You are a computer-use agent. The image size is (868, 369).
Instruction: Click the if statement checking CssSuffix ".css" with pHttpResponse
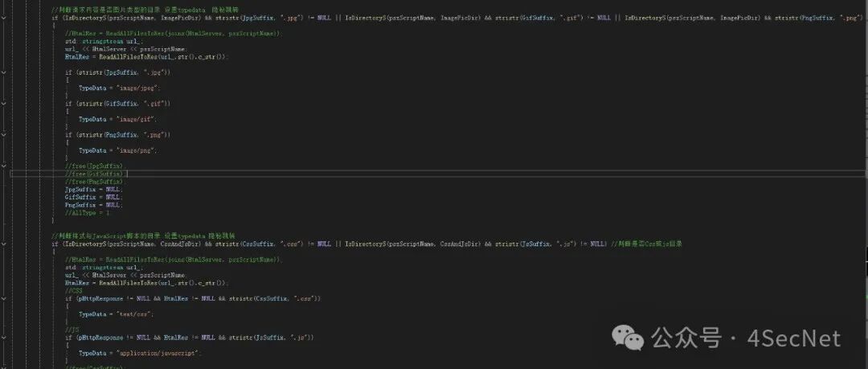pyautogui.click(x=193, y=298)
